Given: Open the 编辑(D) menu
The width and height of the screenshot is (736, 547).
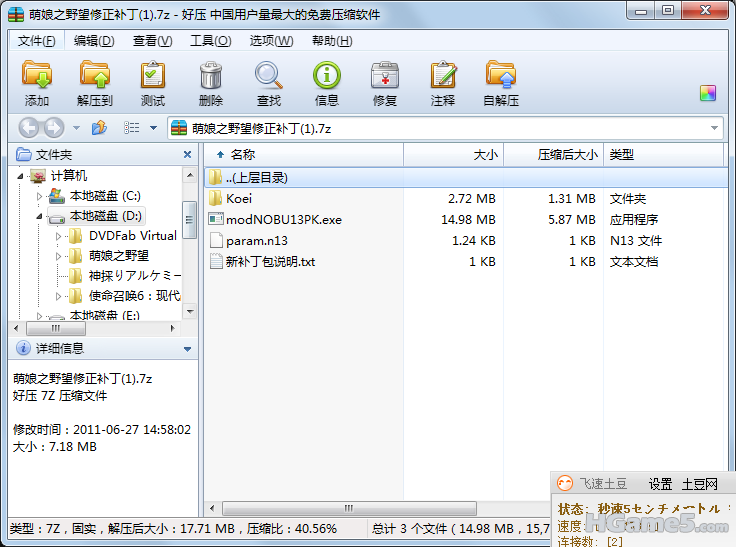Looking at the screenshot, I should point(94,41).
